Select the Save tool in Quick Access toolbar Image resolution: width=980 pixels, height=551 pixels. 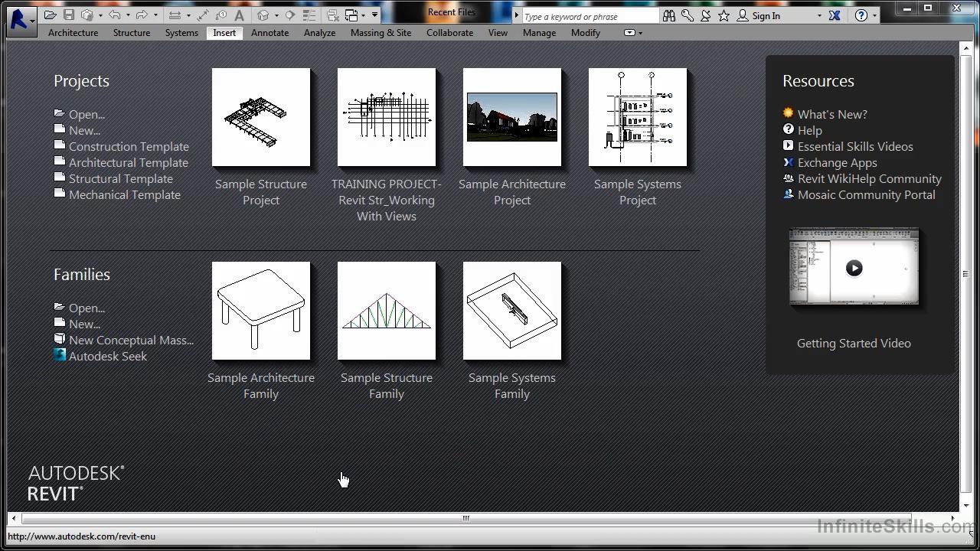69,15
